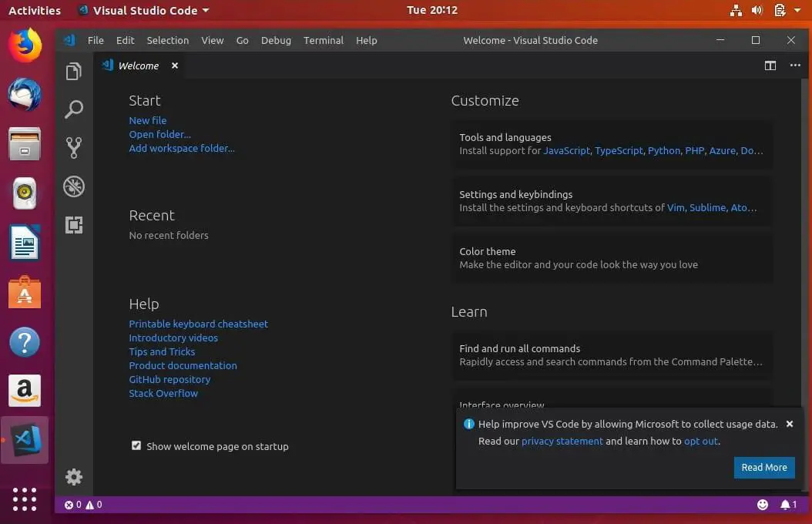The height and width of the screenshot is (524, 812).
Task: Open the Explorer sidebar icon
Action: point(73,70)
